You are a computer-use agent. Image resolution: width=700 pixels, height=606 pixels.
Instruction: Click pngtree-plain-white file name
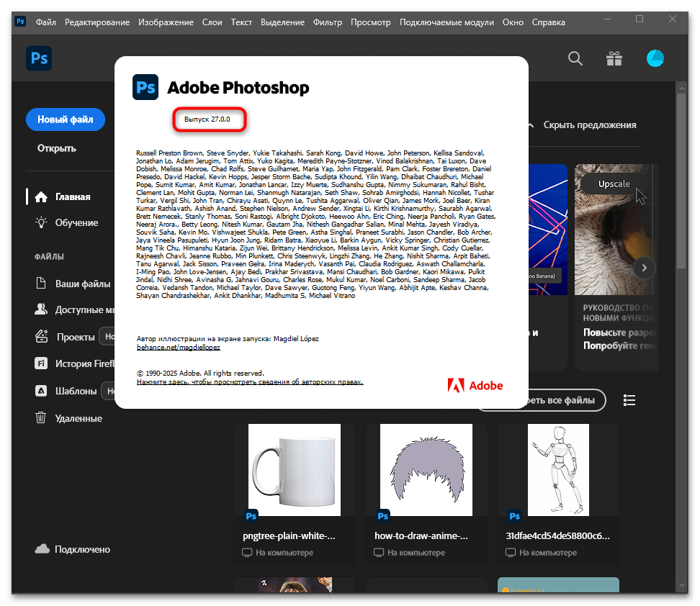[289, 536]
